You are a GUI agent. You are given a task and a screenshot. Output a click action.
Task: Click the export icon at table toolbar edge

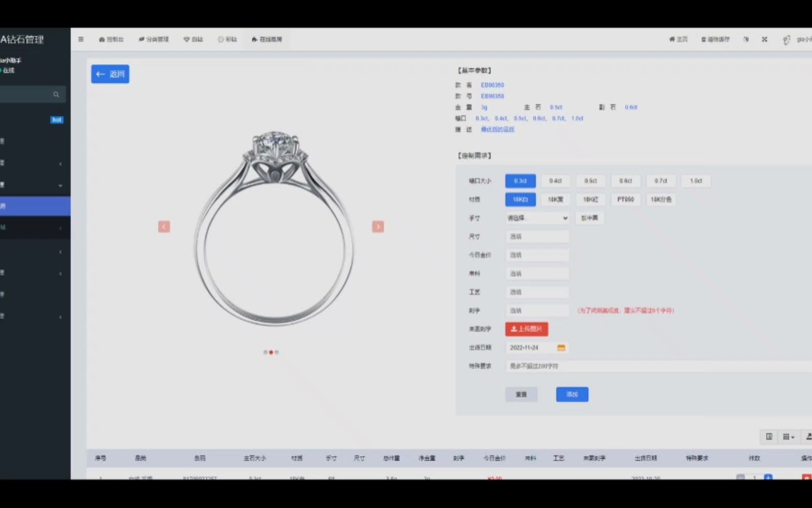click(x=807, y=437)
